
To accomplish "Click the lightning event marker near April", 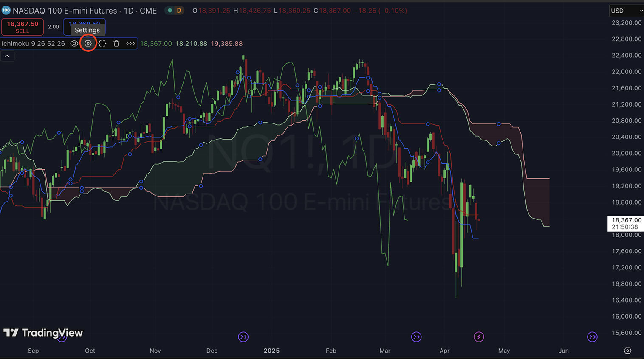I will [x=479, y=337].
